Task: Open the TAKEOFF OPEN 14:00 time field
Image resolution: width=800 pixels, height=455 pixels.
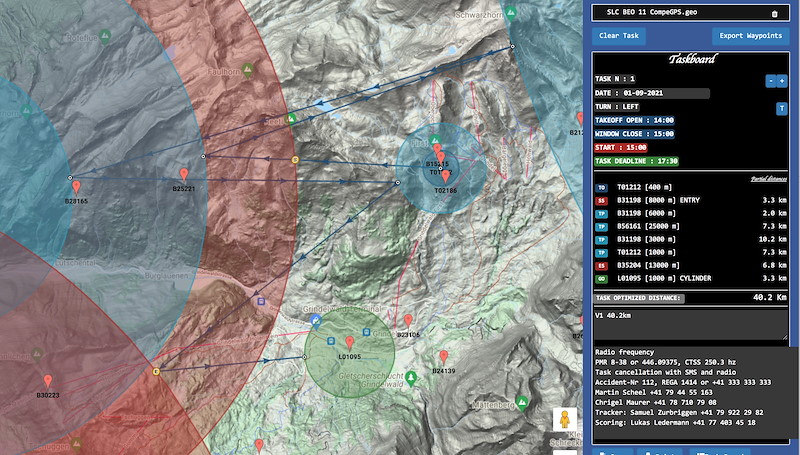Action: (x=634, y=120)
